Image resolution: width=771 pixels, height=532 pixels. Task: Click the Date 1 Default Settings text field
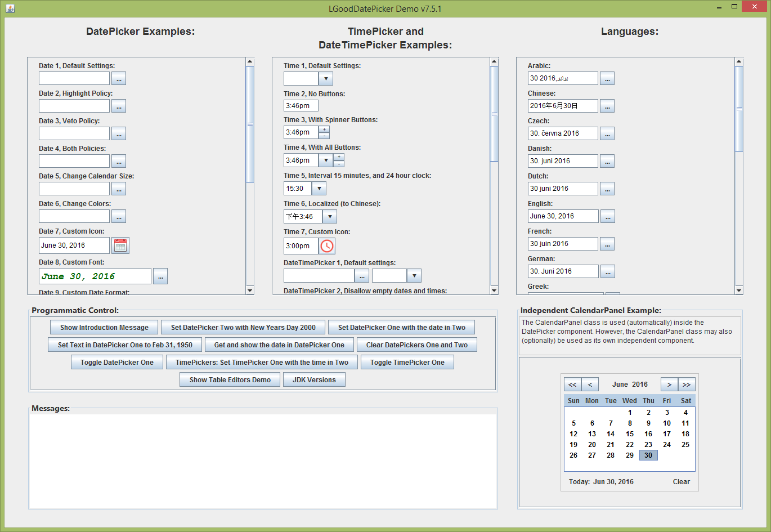point(74,78)
